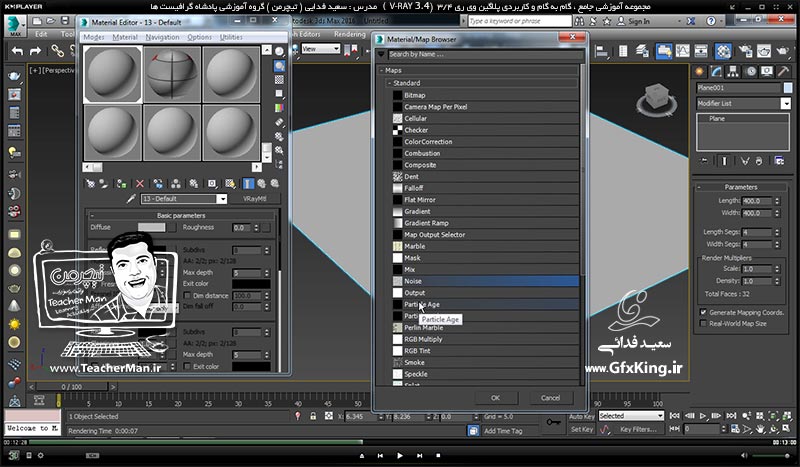Screen dimensions: 800x467
Task: Toggle the Auto Key button
Action: pyautogui.click(x=582, y=417)
